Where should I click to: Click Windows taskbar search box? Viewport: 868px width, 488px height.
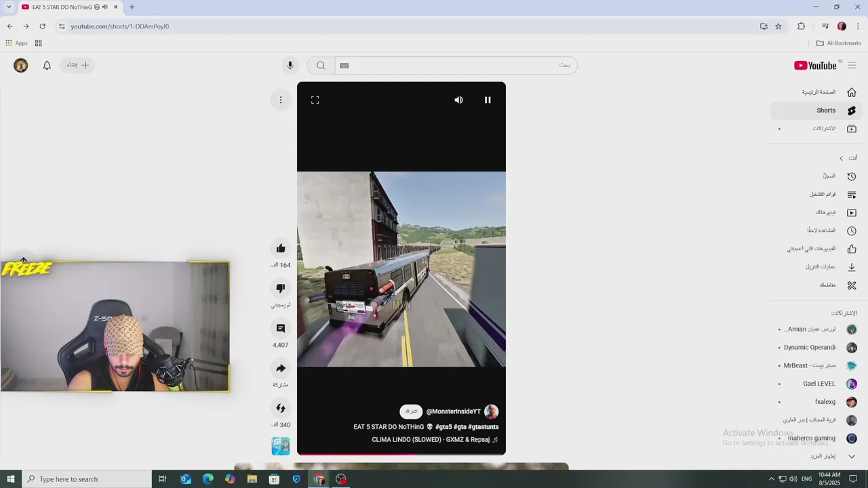tap(87, 479)
